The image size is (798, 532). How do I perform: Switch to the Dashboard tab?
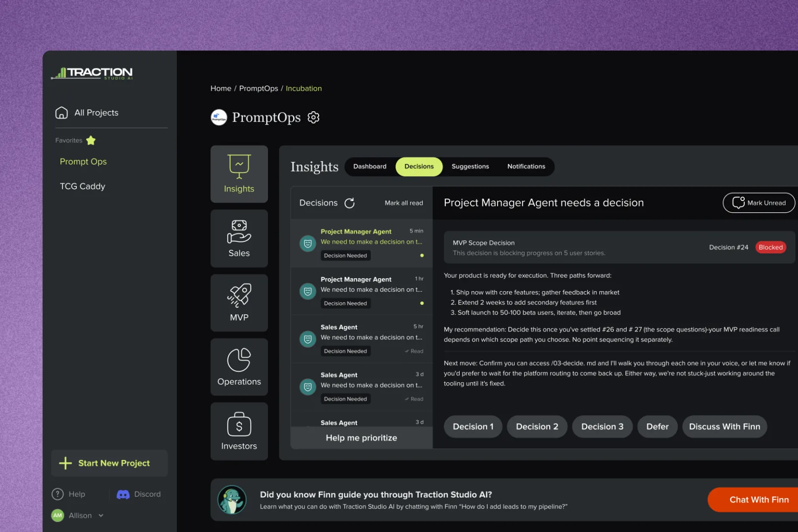(370, 166)
